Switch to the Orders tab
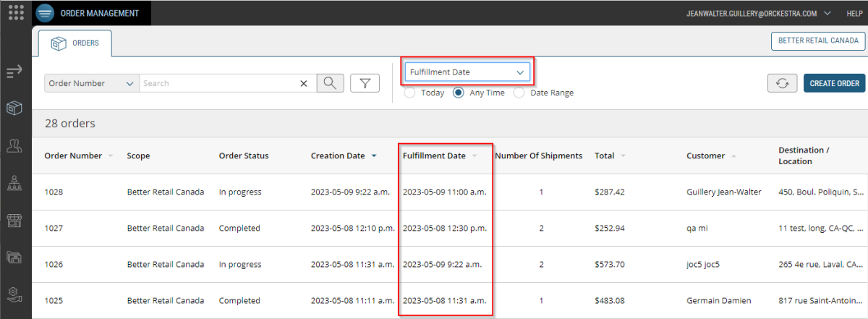The height and width of the screenshot is (319, 868). 75,43
